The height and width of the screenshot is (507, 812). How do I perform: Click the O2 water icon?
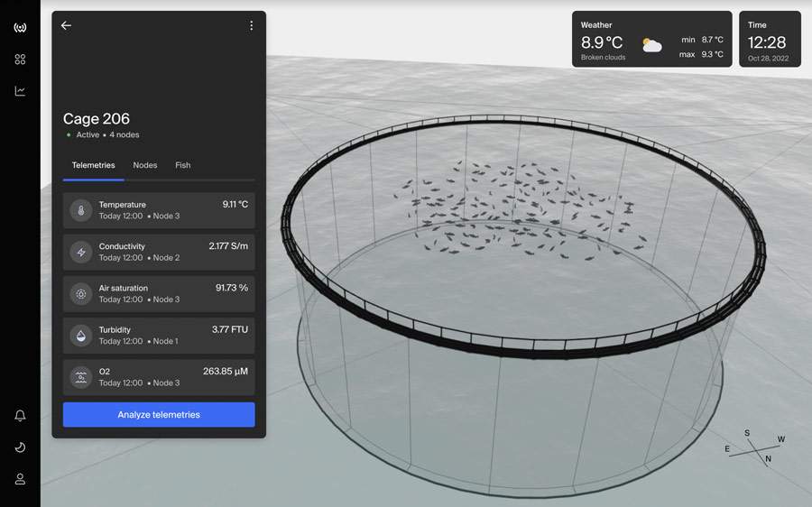click(x=81, y=377)
